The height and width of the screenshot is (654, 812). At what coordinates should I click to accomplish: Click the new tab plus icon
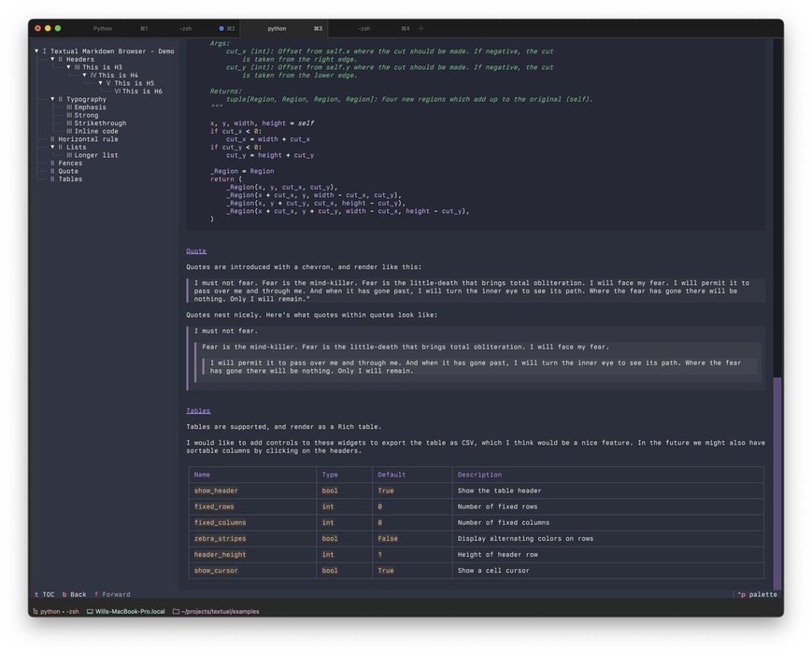(420, 29)
